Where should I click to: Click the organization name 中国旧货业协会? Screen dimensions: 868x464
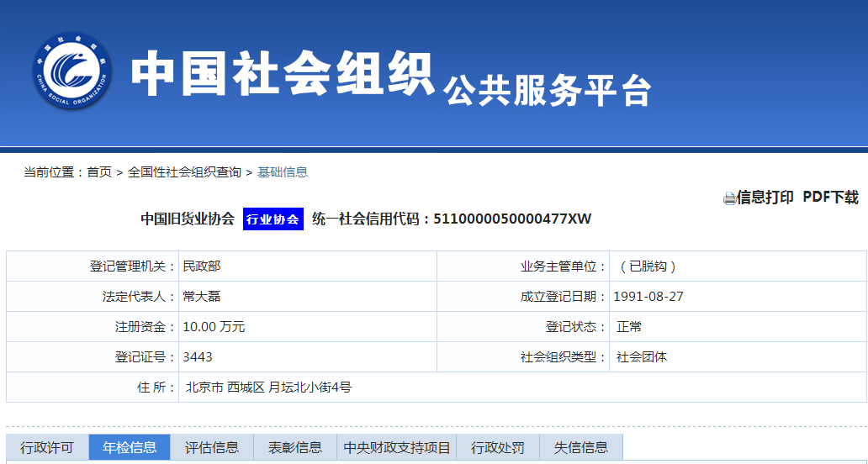[188, 219]
